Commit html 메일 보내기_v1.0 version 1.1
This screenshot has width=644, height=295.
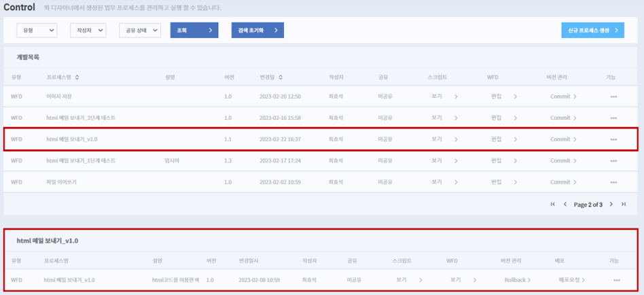pos(564,139)
